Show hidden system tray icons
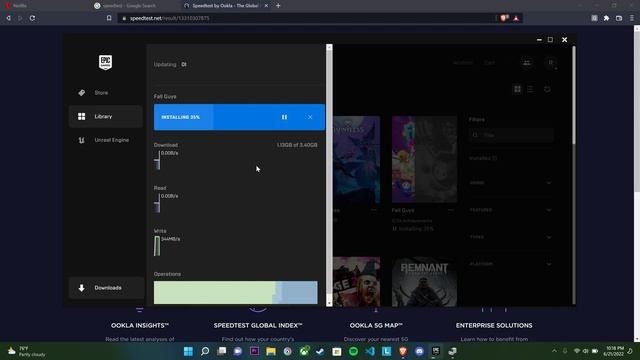Image resolution: width=640 pixels, height=360 pixels. tap(554, 351)
